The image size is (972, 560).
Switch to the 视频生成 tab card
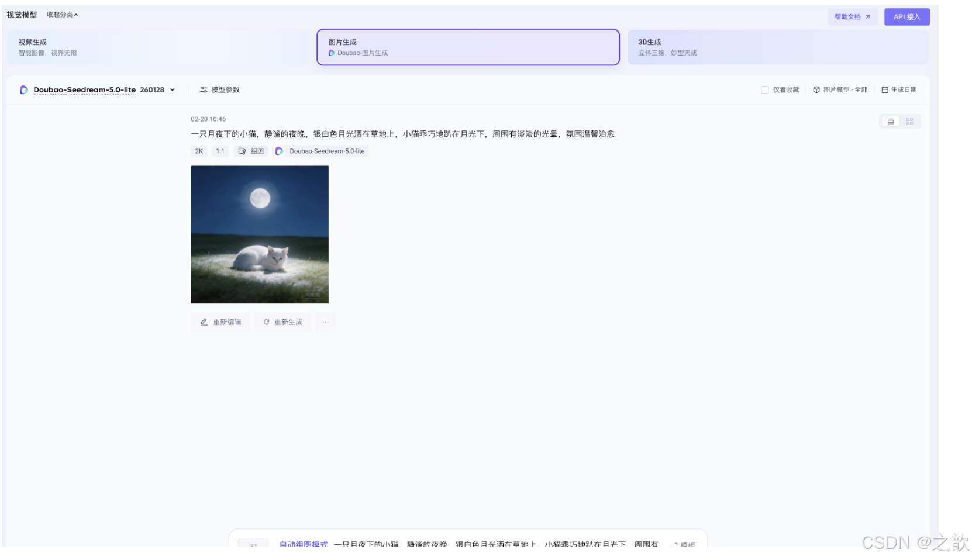(158, 47)
